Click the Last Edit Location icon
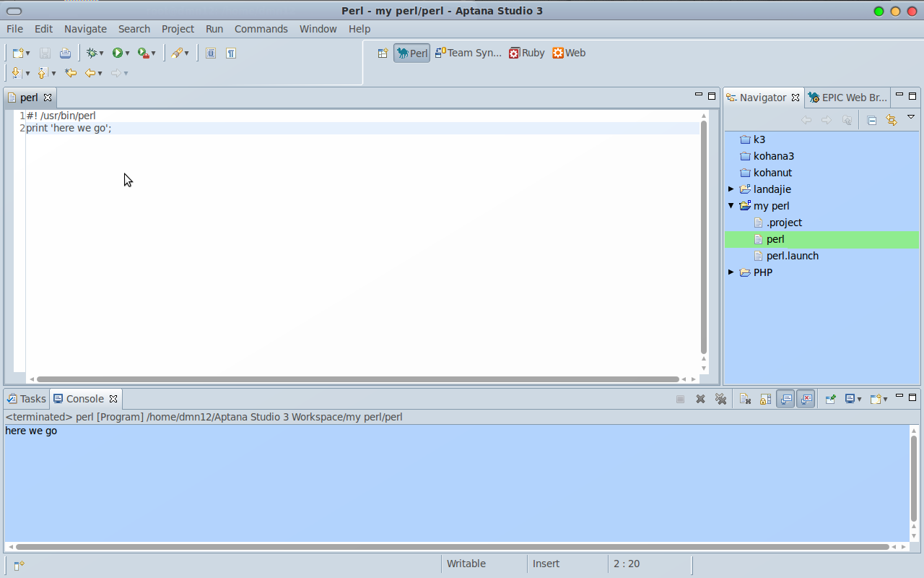924x578 pixels. 71,73
